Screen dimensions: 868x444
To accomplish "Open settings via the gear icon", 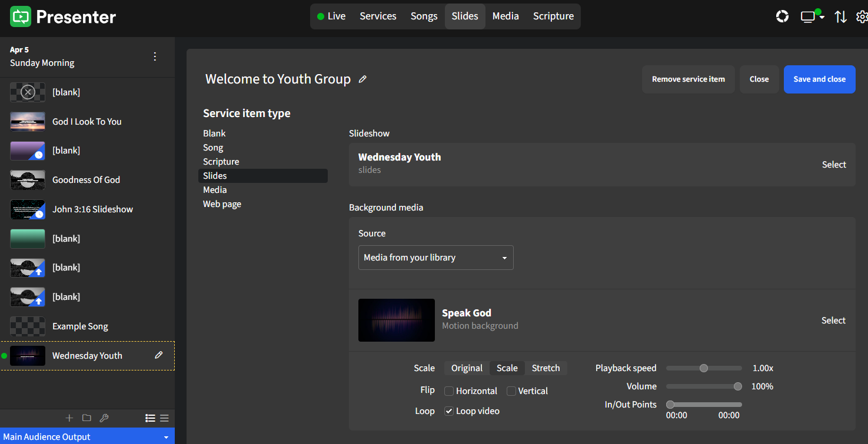I will (862, 17).
